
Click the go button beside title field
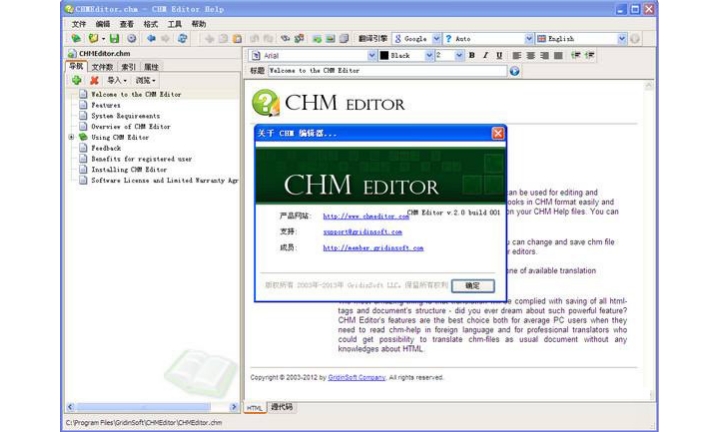[x=515, y=71]
